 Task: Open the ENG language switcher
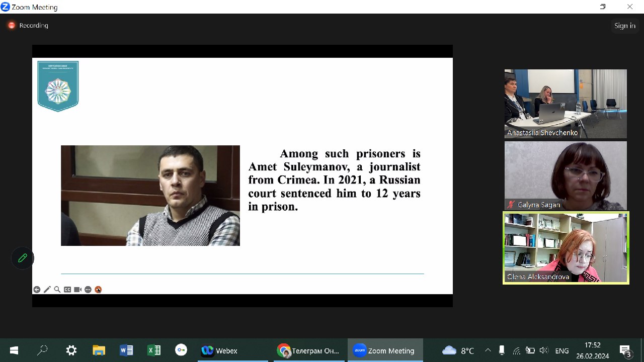(561, 350)
